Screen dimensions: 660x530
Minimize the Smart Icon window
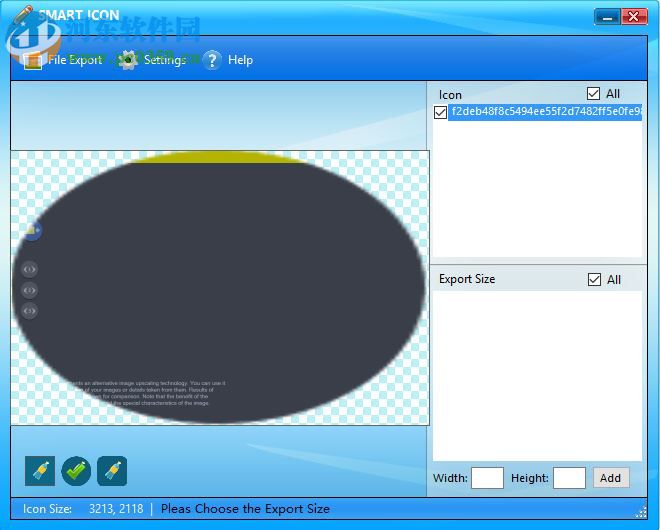[607, 17]
